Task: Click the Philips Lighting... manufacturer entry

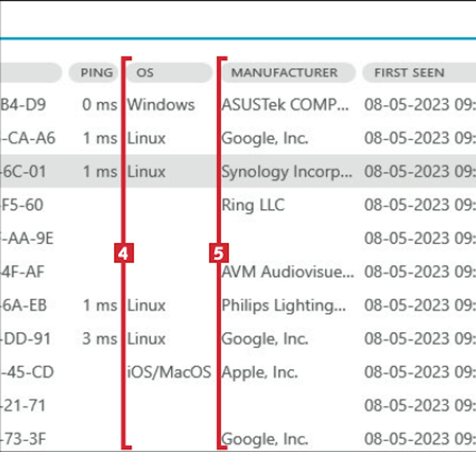Action: pos(284,306)
